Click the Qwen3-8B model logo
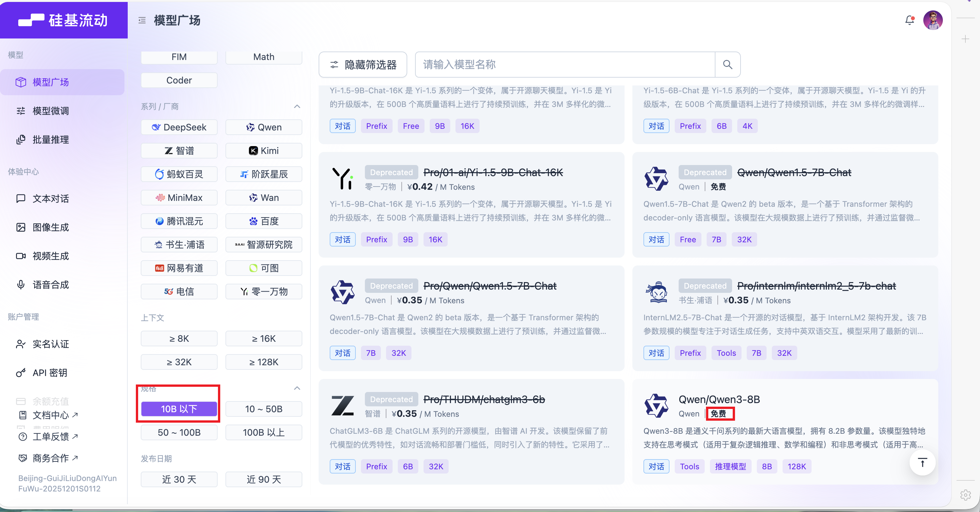This screenshot has width=980, height=512. [x=656, y=406]
